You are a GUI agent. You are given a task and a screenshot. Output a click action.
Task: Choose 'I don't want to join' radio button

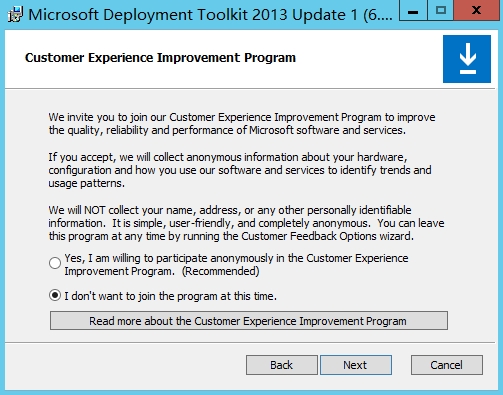coord(55,295)
